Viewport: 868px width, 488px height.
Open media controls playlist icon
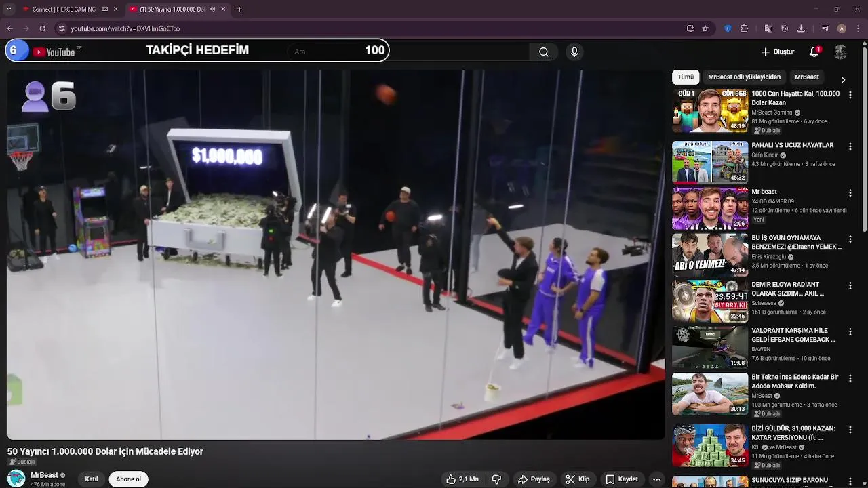(825, 28)
